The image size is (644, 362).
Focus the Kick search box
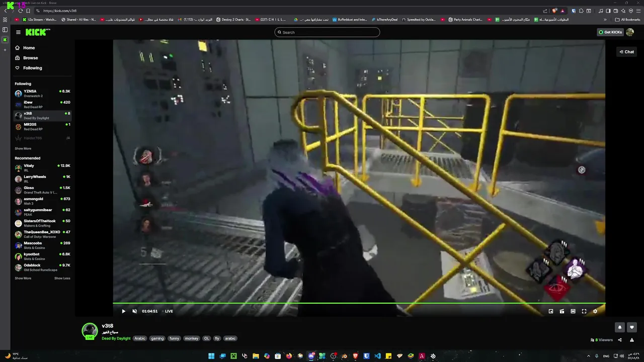(327, 32)
